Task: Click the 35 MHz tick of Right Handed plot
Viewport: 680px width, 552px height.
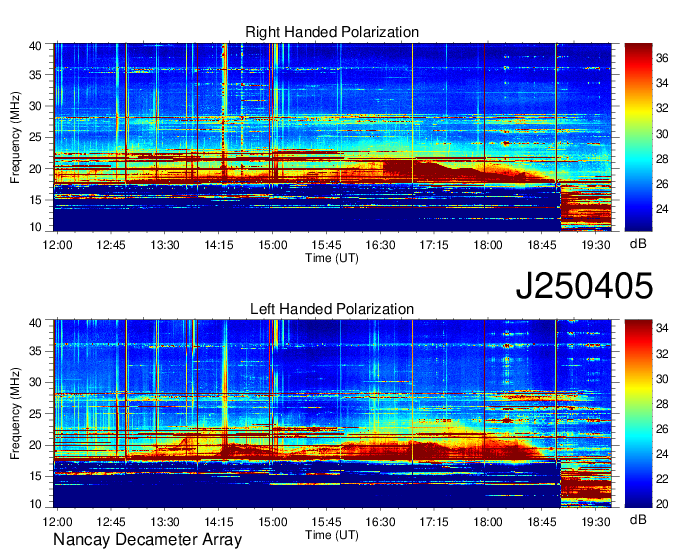Action: click(36, 75)
